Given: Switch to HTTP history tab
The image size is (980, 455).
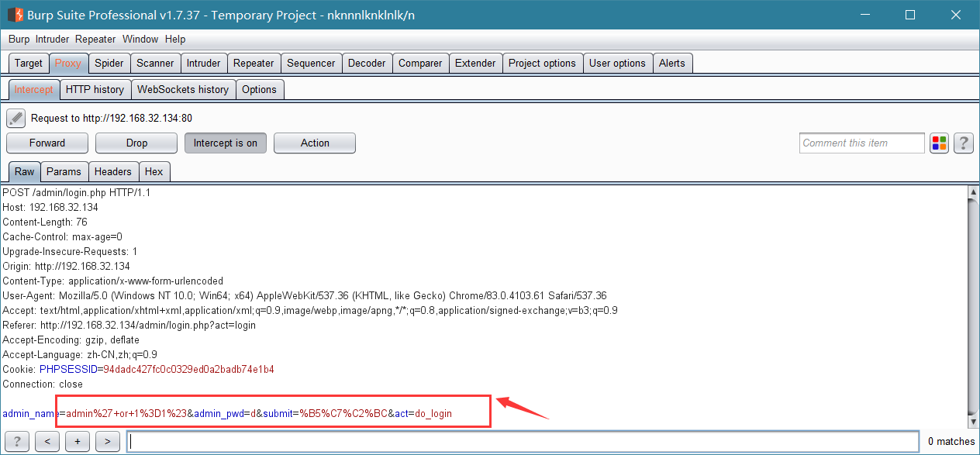Looking at the screenshot, I should point(95,89).
